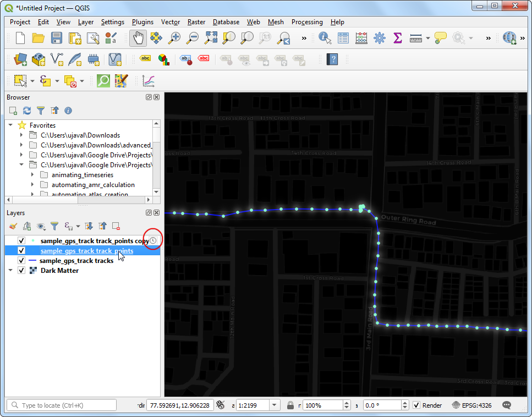This screenshot has height=417, width=532.
Task: Toggle visibility of Dark Matter layer
Action: [x=21, y=271]
